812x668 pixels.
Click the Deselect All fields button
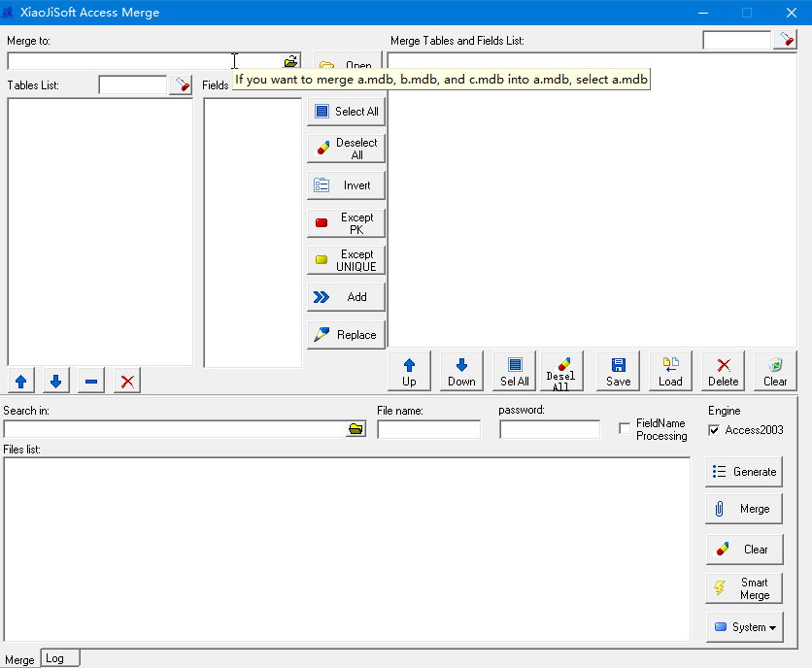click(x=346, y=149)
